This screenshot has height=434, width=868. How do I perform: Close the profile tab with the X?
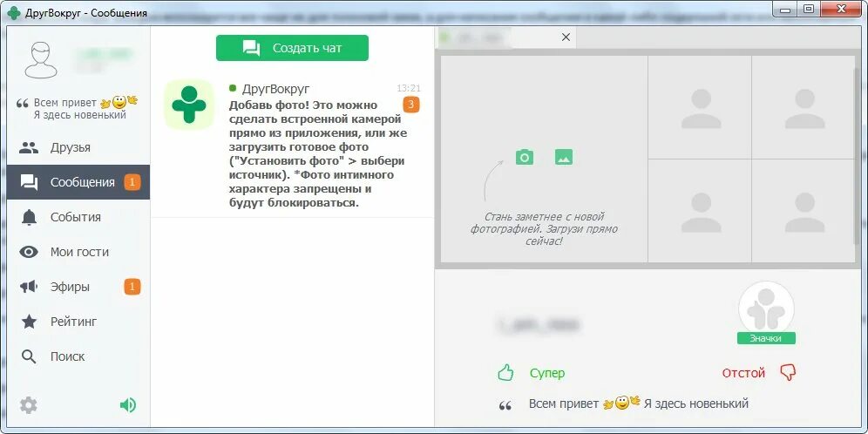[x=566, y=37]
